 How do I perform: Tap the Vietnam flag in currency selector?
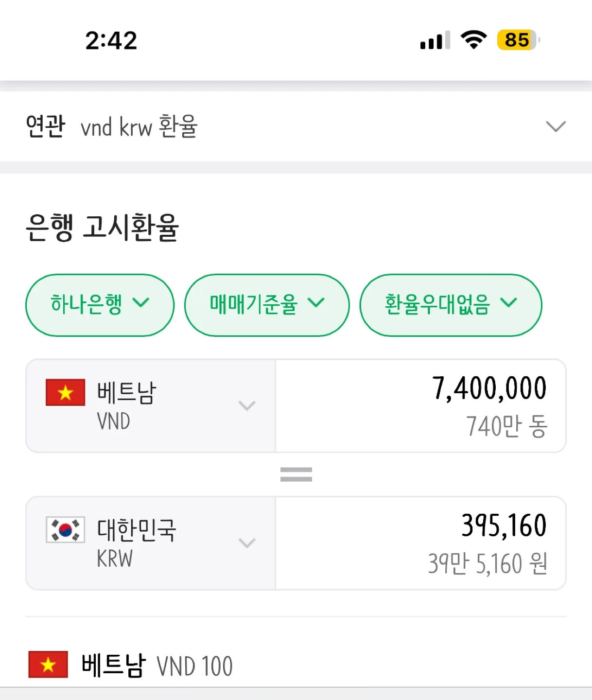tap(65, 392)
